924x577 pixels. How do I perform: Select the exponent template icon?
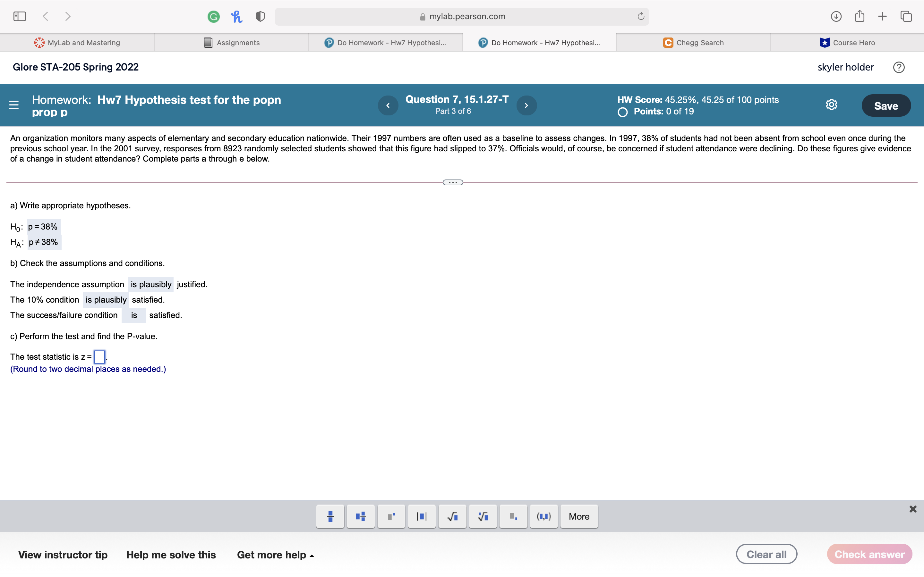391,516
